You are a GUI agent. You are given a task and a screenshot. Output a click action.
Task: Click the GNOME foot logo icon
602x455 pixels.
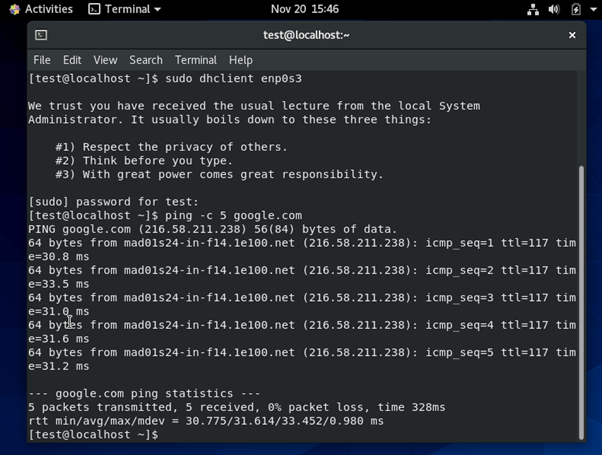click(x=14, y=9)
